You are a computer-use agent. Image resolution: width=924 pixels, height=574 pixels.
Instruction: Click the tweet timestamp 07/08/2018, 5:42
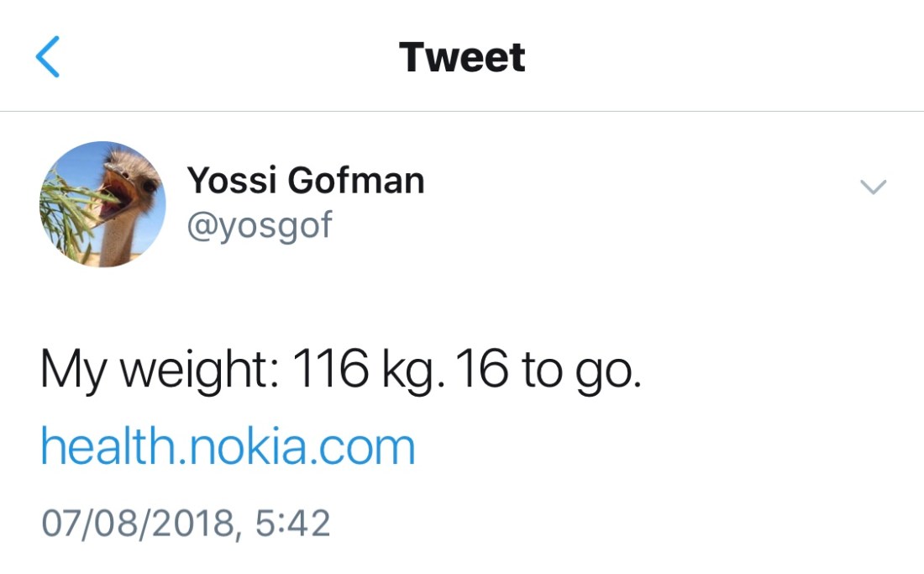[x=186, y=523]
